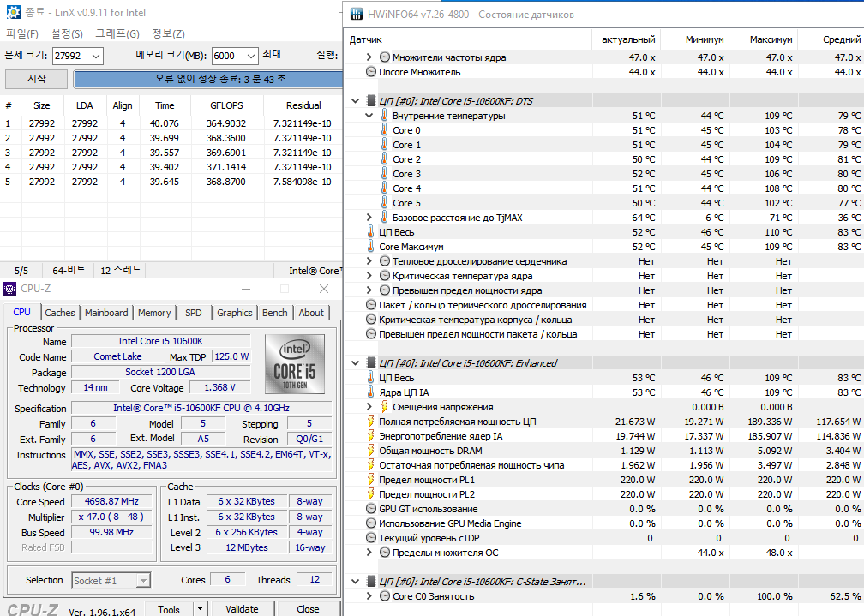Switch to the Memory tab in CPU-Z
Image resolution: width=864 pixels, height=616 pixels.
[154, 313]
